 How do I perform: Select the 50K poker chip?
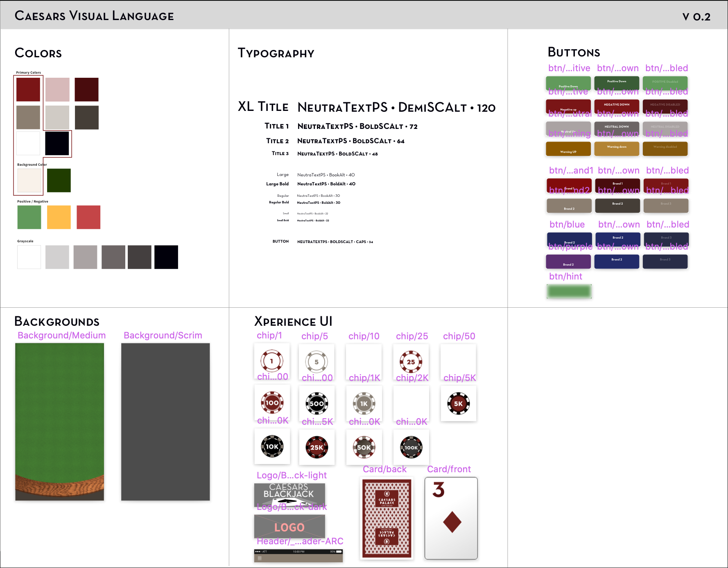coord(364,447)
